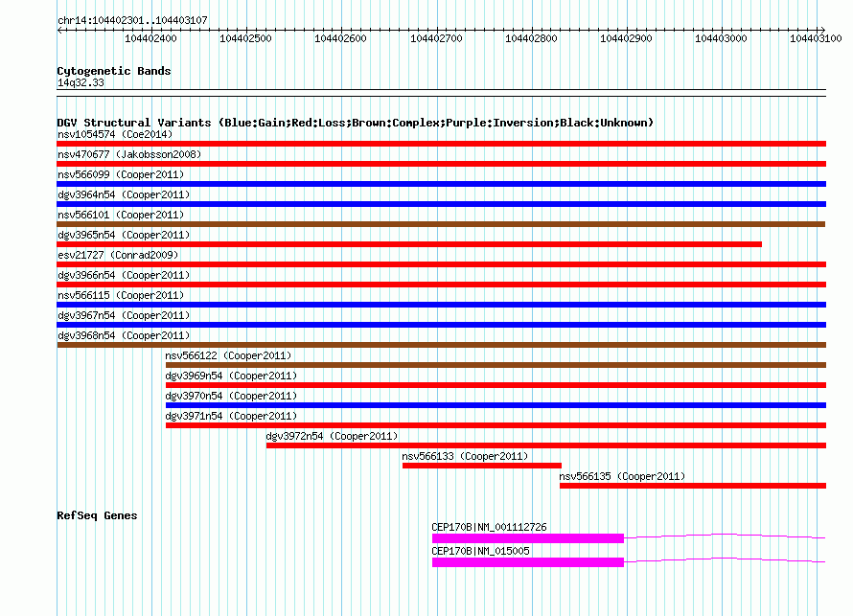Open variant label dgv3965n54 (Cooper2011)
The image size is (853, 616).
124,235
